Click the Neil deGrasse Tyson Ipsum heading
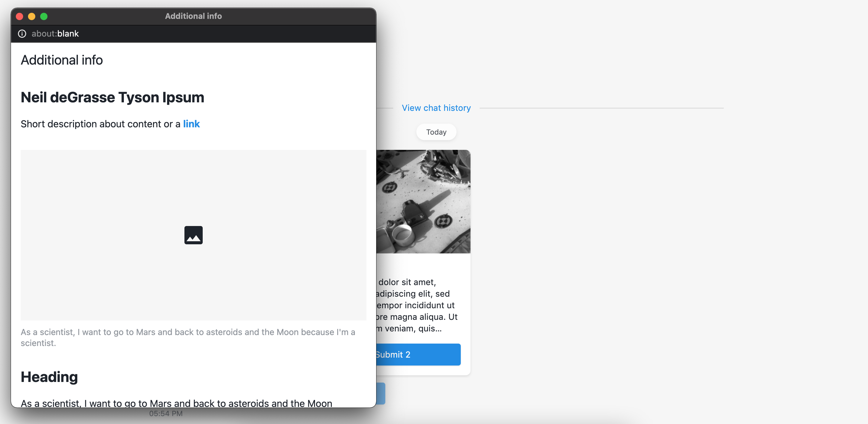The width and height of the screenshot is (868, 424). coord(112,97)
